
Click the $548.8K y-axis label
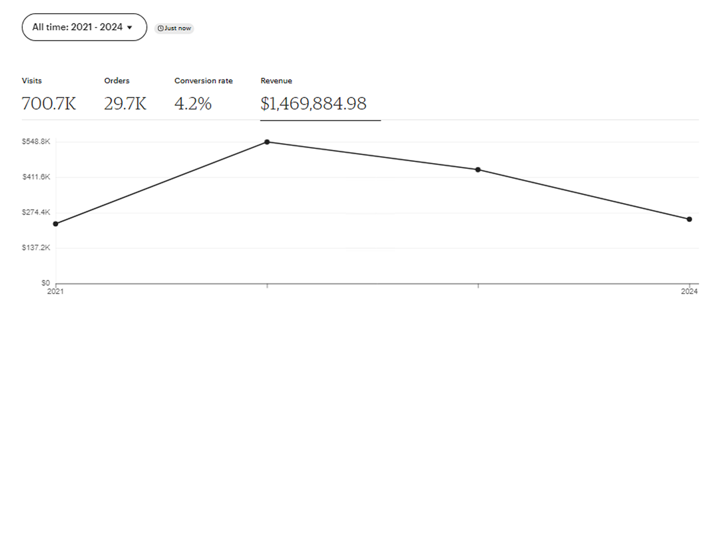[x=36, y=141]
